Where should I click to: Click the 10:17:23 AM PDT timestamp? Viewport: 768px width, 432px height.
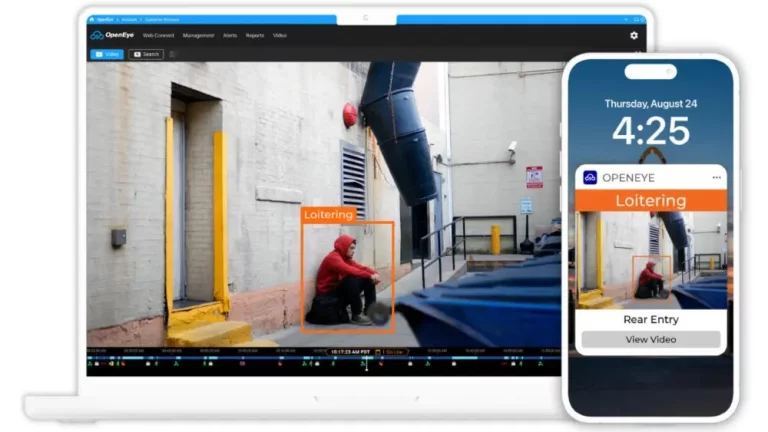[x=350, y=352]
